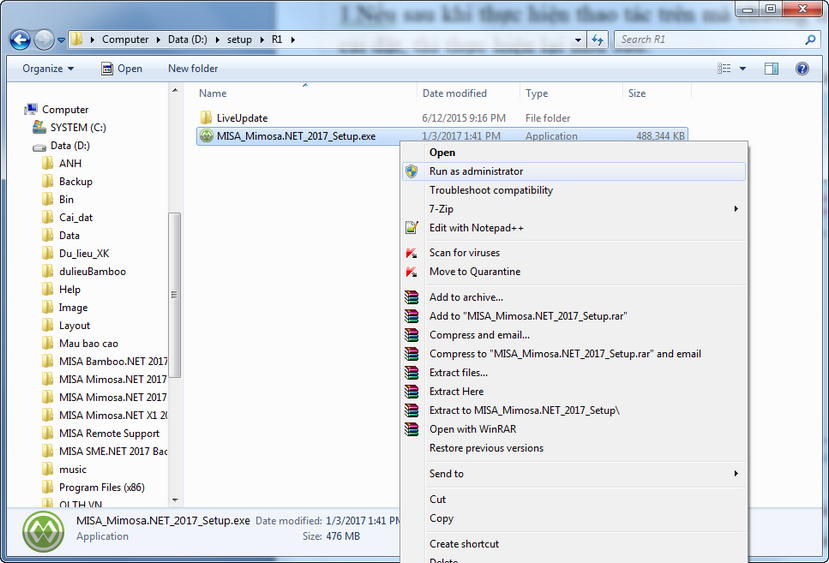Click the Cai_dat folder icon
Image resolution: width=829 pixels, height=563 pixels.
(x=48, y=217)
